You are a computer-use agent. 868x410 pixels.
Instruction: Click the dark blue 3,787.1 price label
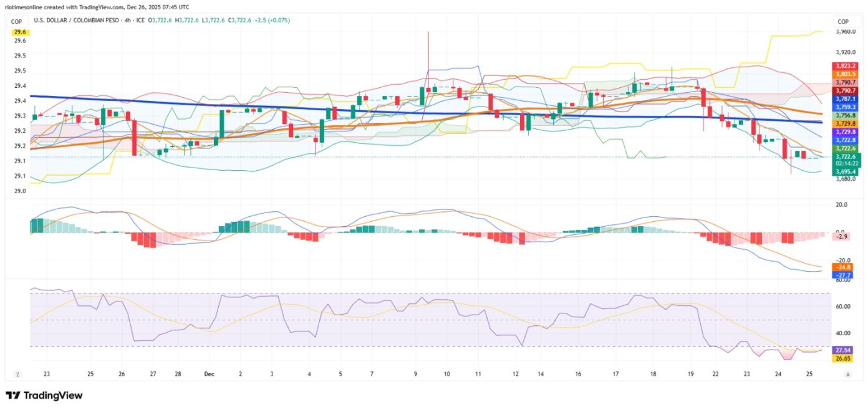pyautogui.click(x=844, y=99)
